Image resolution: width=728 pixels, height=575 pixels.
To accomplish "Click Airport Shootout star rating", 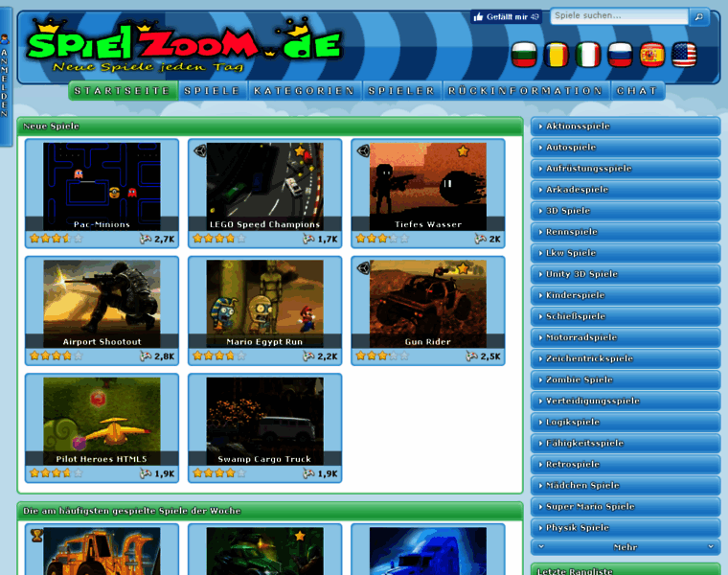I will pos(57,356).
